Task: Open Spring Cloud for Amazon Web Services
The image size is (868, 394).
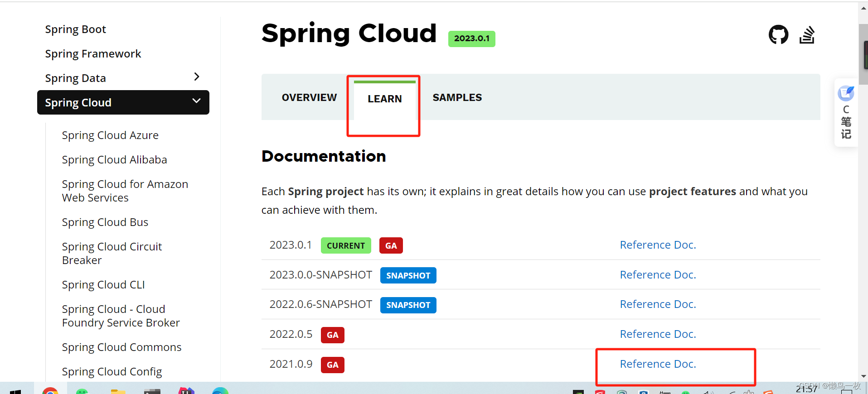Action: (125, 191)
